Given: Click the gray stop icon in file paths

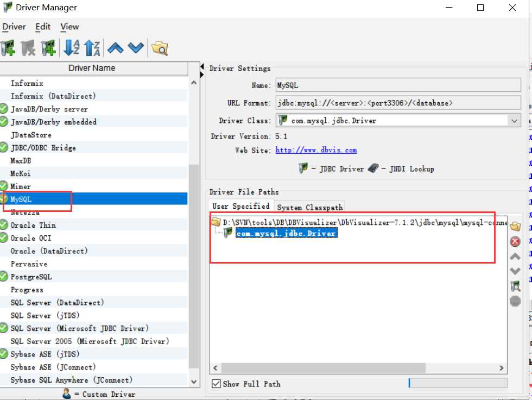Looking at the screenshot, I should tap(515, 301).
